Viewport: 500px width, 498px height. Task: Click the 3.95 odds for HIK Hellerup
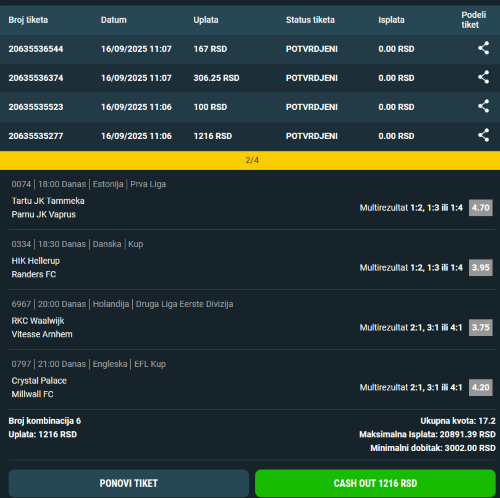[480, 268]
